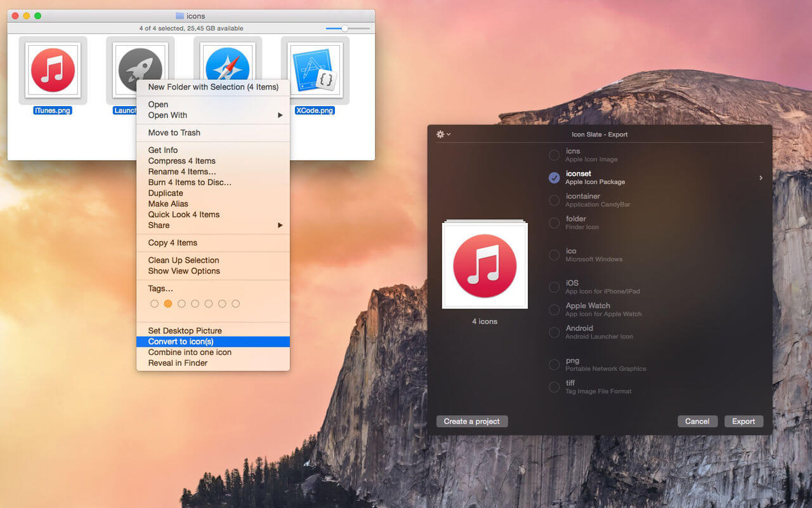
Task: Expand the iconset options chevron
Action: 761,178
